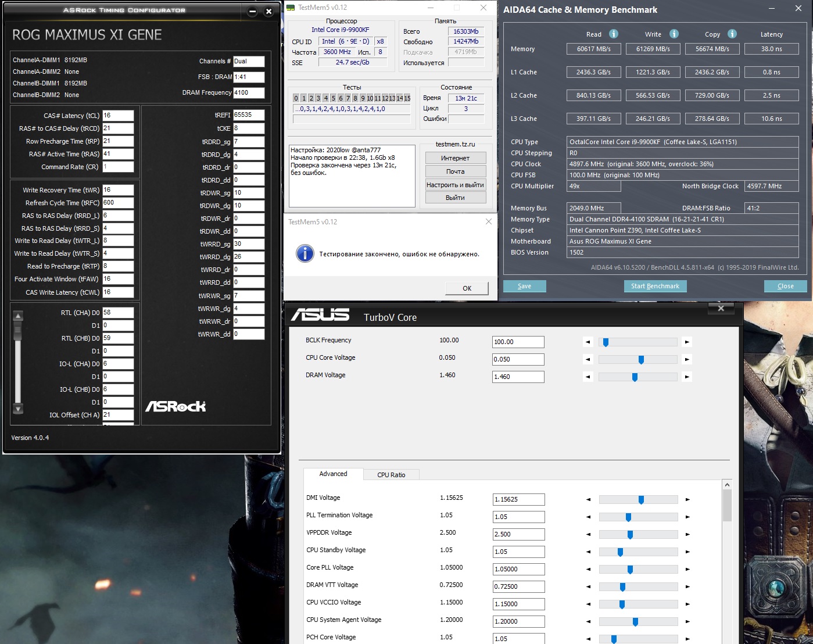The width and height of the screenshot is (813, 644).
Task: Click the DMI Voltage input field
Action: 518,500
